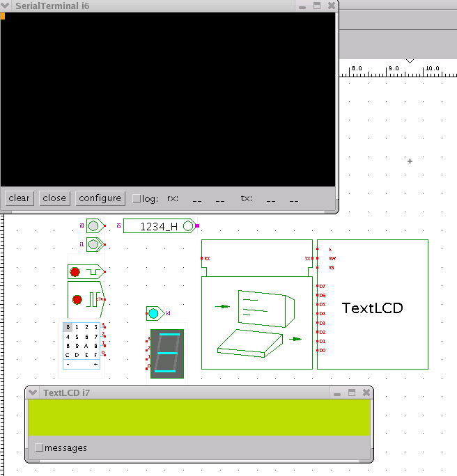Click the cyan i4 output LED
457x476 pixels.
pos(153,314)
